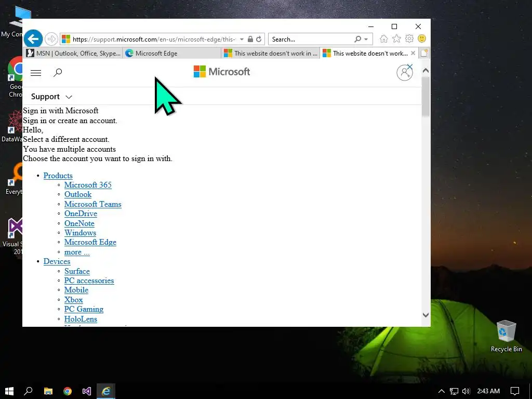Viewport: 532px width, 399px height.
Task: Switch to third tab "This website doesn't work in..."
Action: [x=270, y=54]
